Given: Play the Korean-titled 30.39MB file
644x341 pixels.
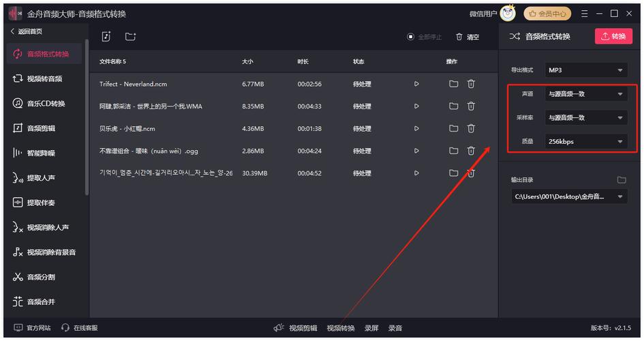Looking at the screenshot, I should coord(416,173).
